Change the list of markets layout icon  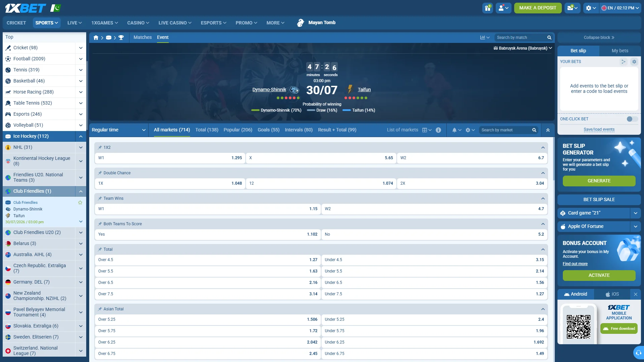pyautogui.click(x=427, y=130)
